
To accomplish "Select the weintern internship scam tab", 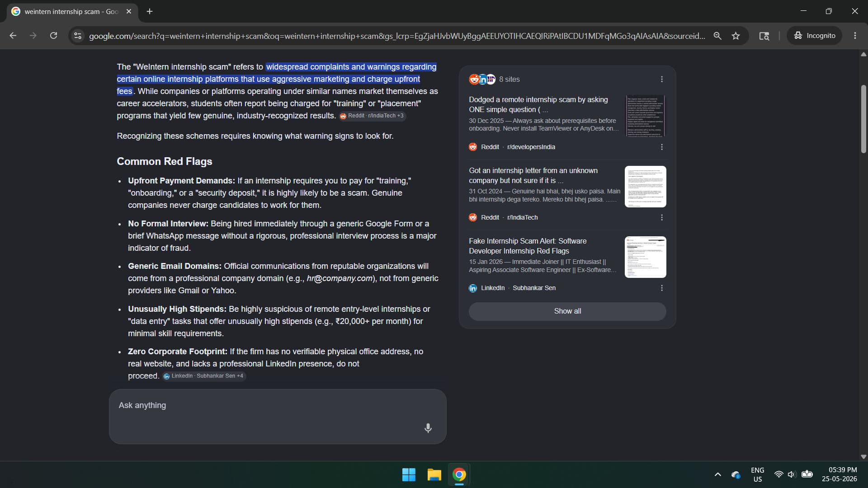I will tap(72, 11).
